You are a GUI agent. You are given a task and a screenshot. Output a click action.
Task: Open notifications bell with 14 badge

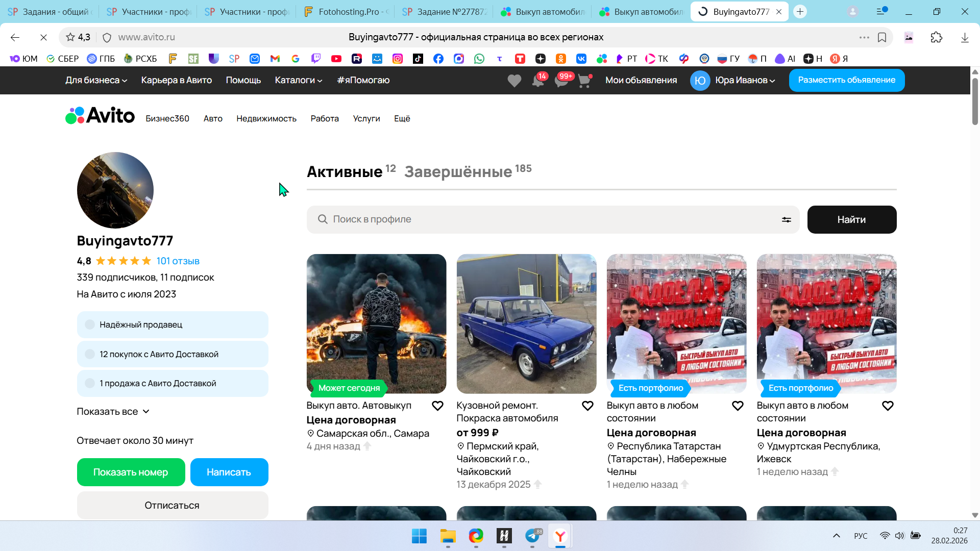[x=537, y=81]
